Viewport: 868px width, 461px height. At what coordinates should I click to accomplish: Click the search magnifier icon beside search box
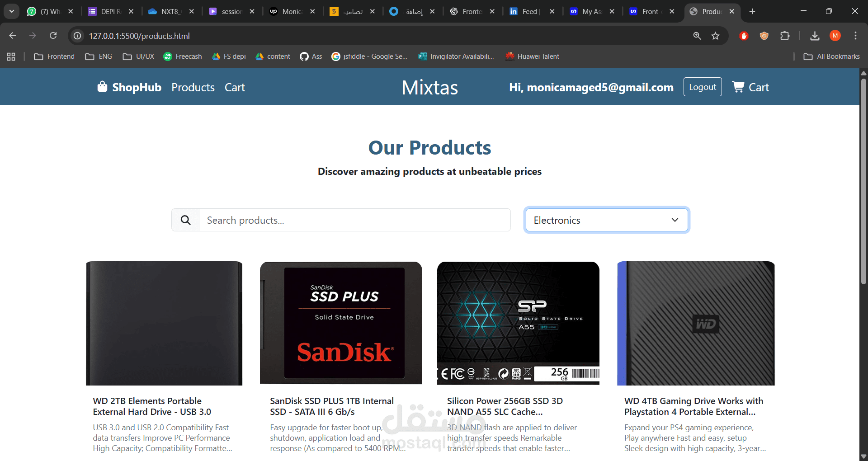coord(185,220)
